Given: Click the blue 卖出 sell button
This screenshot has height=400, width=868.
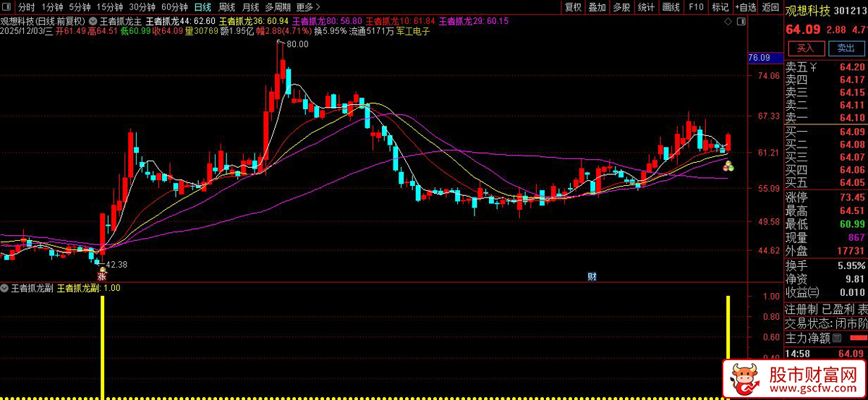Looking at the screenshot, I should (846, 48).
